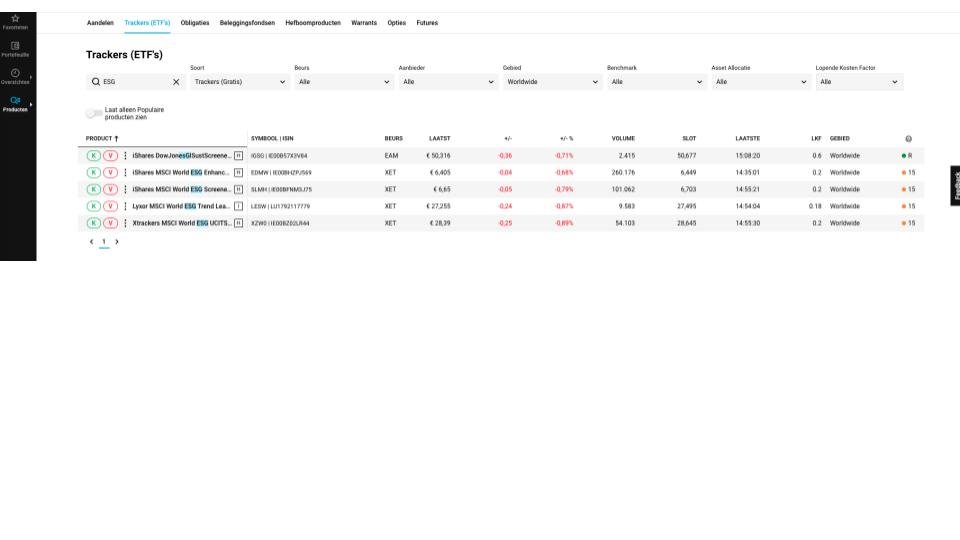The width and height of the screenshot is (960, 540).
Task: Expand the Benchmark filter dropdown
Action: (x=657, y=82)
